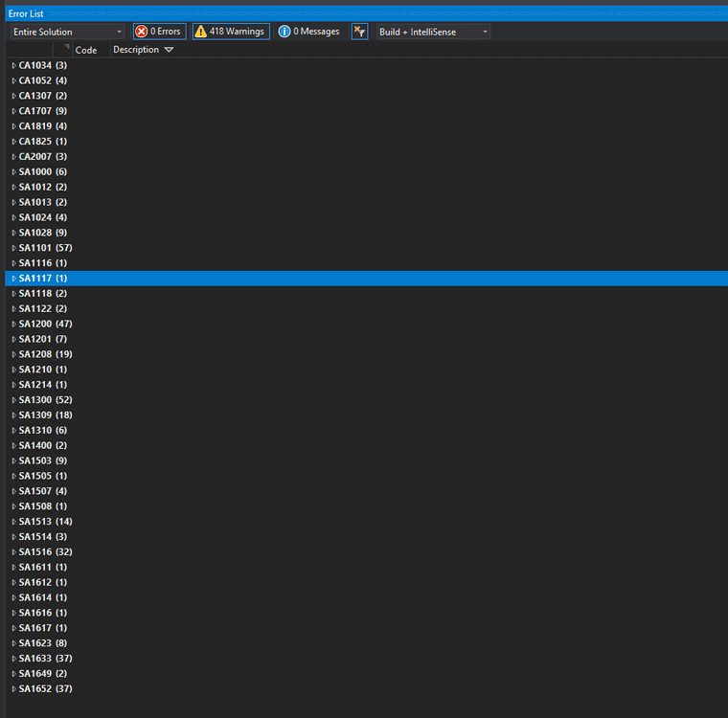Image resolution: width=728 pixels, height=718 pixels.
Task: Select the SA1200 (47) row
Action: click(366, 324)
